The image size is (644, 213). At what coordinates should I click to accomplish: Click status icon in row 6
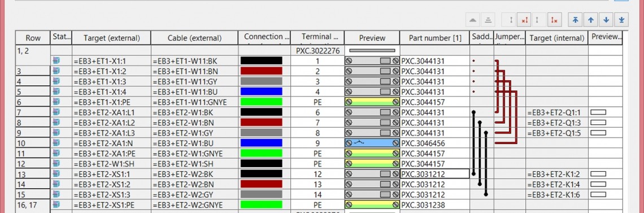(x=56, y=102)
